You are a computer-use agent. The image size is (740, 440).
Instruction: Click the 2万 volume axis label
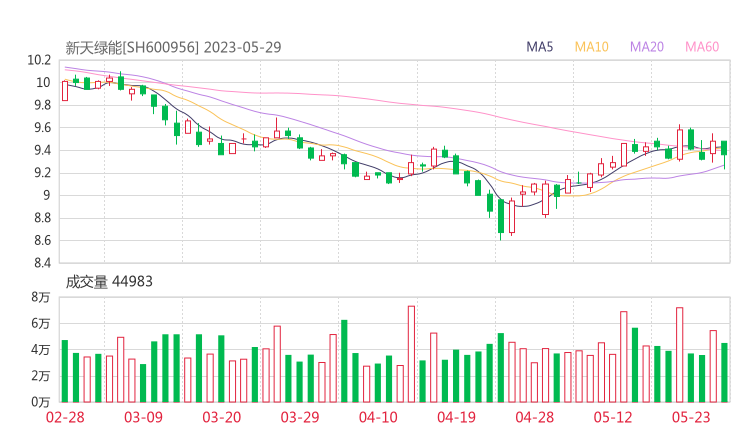(41, 376)
